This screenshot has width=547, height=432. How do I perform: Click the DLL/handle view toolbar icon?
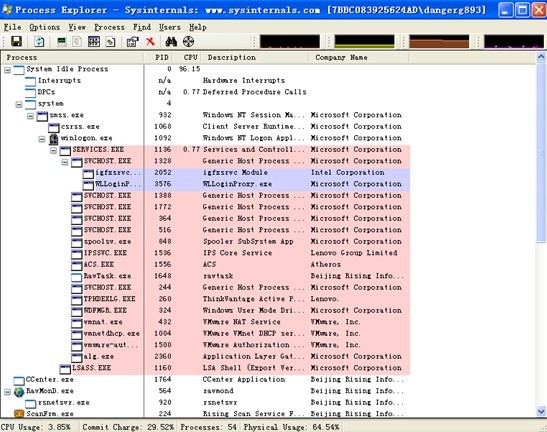(x=111, y=42)
